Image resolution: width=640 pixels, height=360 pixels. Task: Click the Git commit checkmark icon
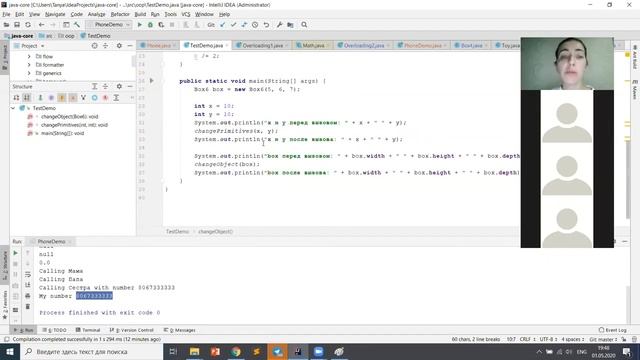point(233,25)
